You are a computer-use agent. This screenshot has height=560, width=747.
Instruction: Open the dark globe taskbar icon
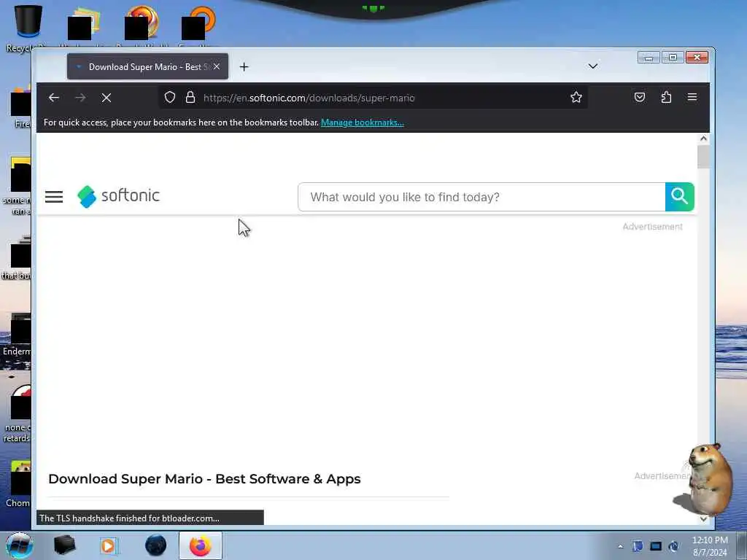[156, 545]
